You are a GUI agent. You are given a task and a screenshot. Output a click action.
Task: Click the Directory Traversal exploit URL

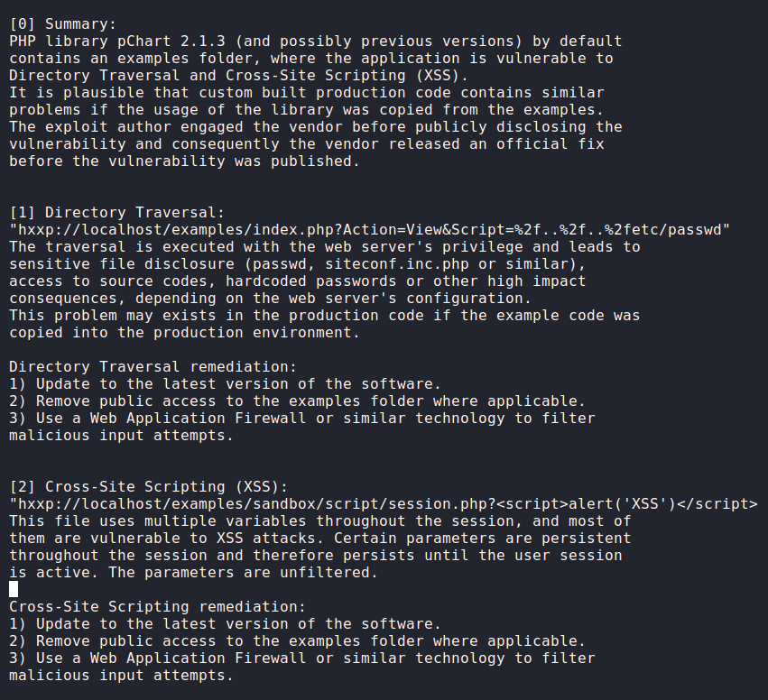click(x=369, y=229)
